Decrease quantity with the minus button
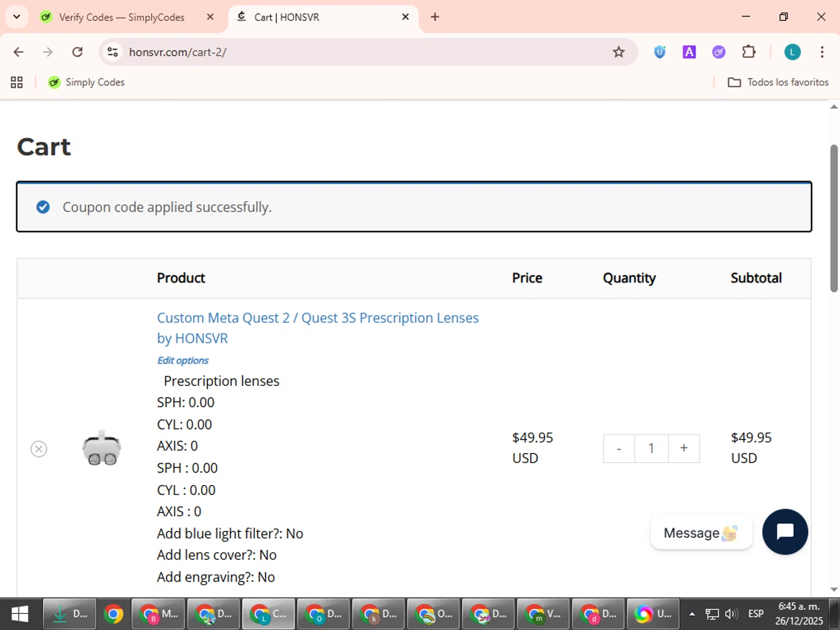 click(619, 449)
